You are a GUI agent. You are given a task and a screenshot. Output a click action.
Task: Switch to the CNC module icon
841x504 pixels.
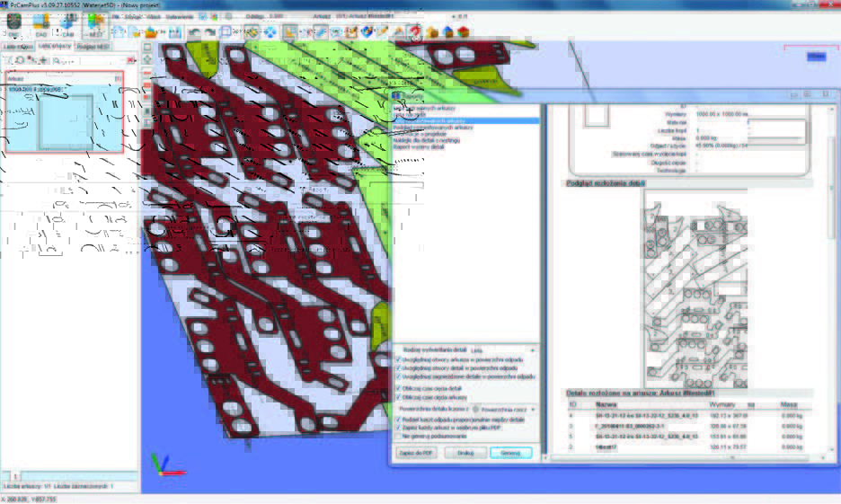tap(13, 25)
